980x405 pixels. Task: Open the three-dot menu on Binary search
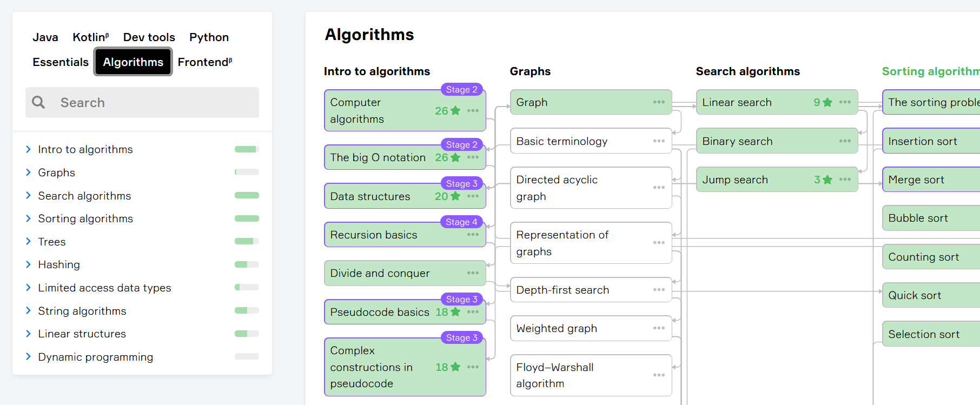click(845, 141)
